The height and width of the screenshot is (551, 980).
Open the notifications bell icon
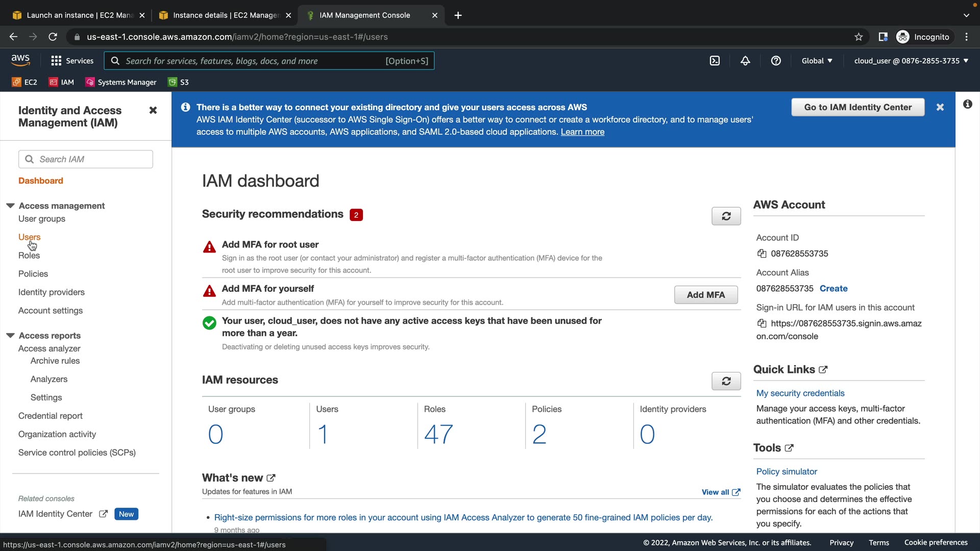pyautogui.click(x=745, y=61)
